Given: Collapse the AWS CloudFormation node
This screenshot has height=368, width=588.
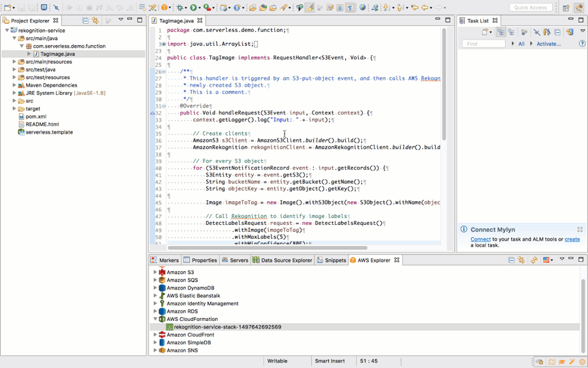Looking at the screenshot, I should click(x=155, y=319).
